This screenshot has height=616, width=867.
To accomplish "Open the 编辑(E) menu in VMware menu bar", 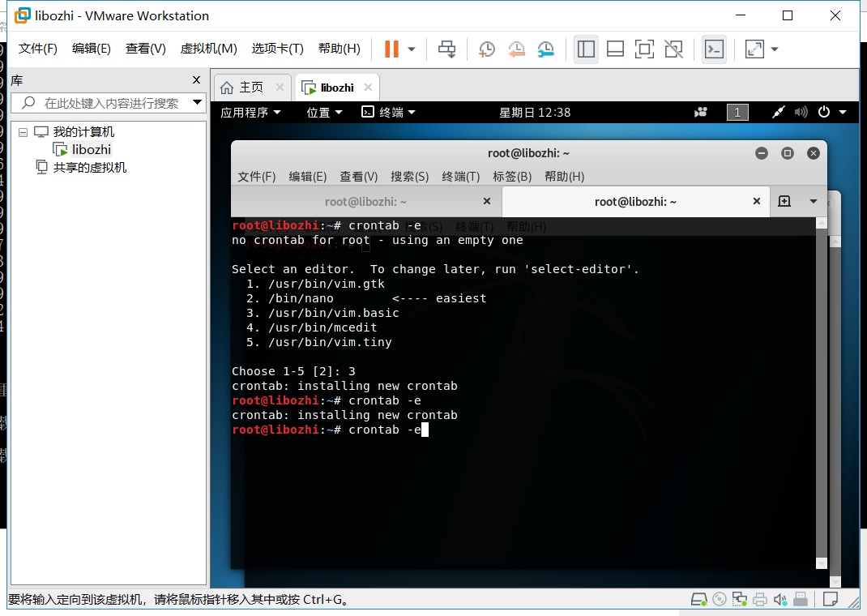I will [92, 49].
